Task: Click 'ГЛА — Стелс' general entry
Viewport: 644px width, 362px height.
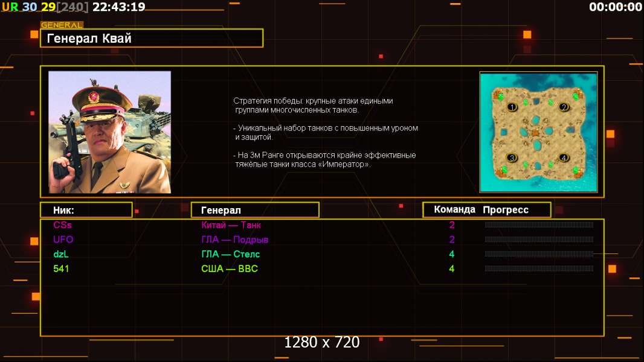Action: click(x=230, y=254)
